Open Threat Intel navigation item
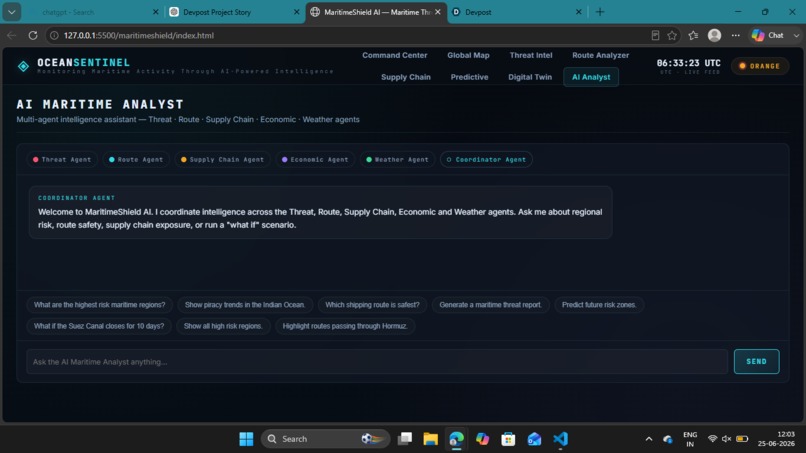This screenshot has height=453, width=806. click(x=531, y=55)
